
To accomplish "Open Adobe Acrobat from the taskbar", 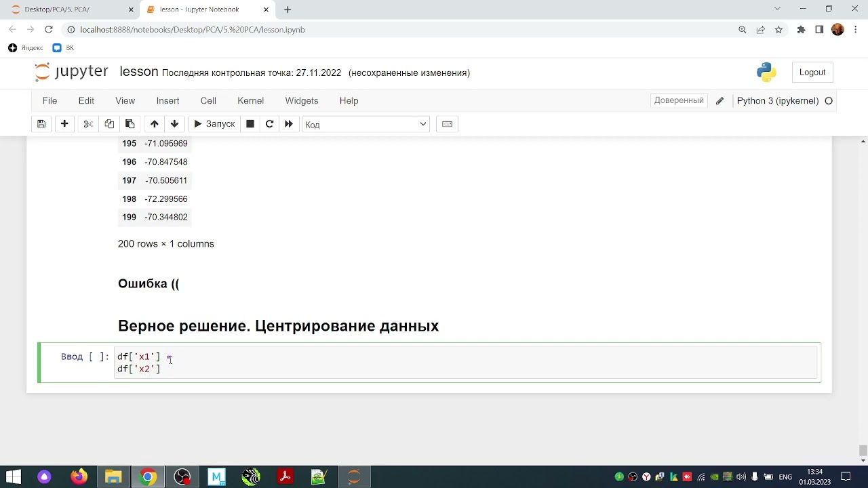I will [x=285, y=477].
